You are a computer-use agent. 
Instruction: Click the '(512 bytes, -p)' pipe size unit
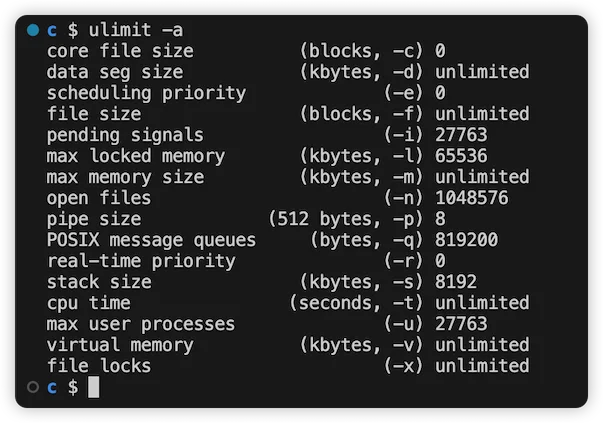[x=346, y=219]
